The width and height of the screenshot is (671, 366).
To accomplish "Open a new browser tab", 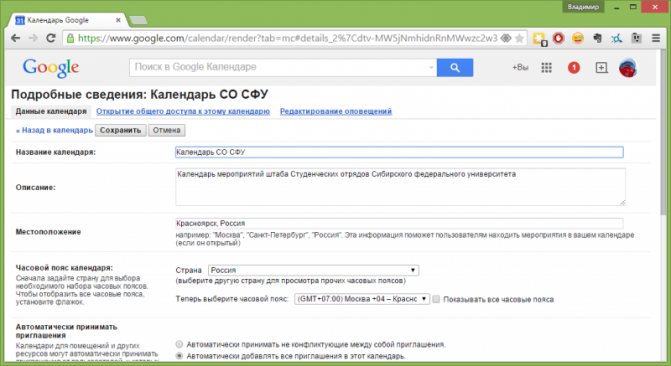I will point(138,20).
